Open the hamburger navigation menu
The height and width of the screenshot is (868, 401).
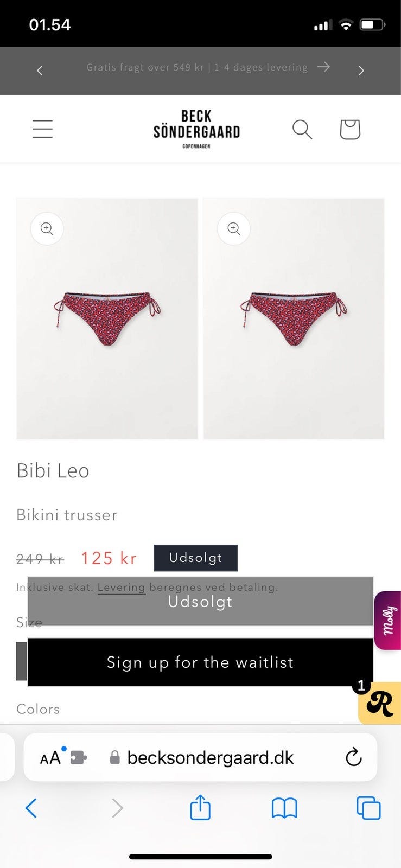point(42,129)
